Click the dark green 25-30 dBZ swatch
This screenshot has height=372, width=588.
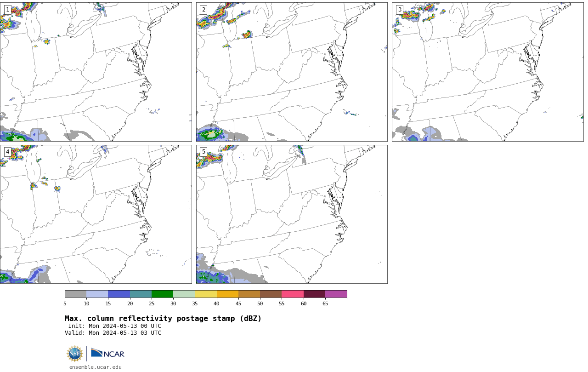pos(162,294)
